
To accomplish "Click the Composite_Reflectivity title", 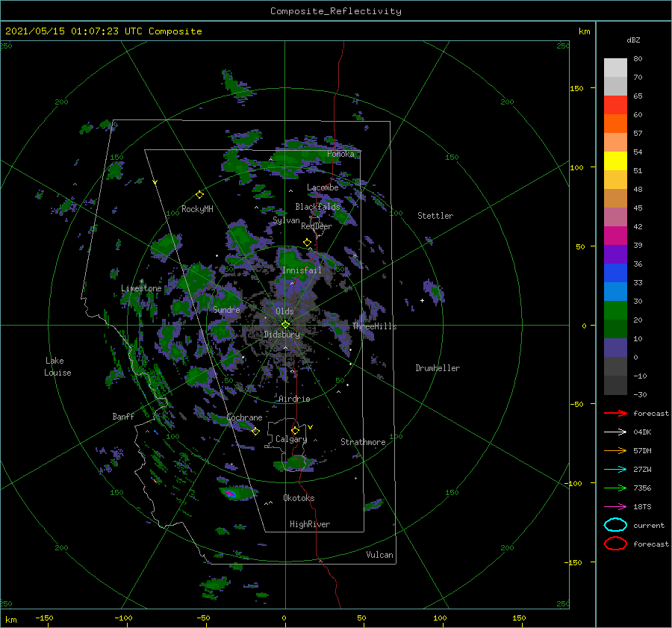I will [336, 11].
